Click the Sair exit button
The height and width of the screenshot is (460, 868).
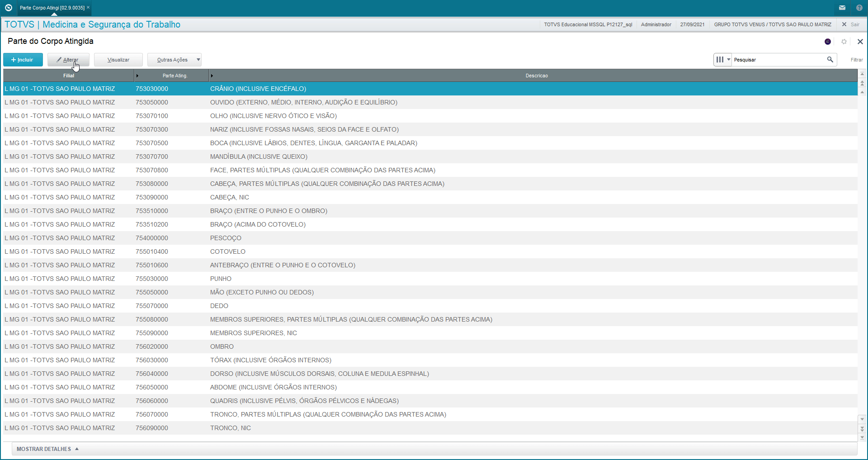click(851, 24)
